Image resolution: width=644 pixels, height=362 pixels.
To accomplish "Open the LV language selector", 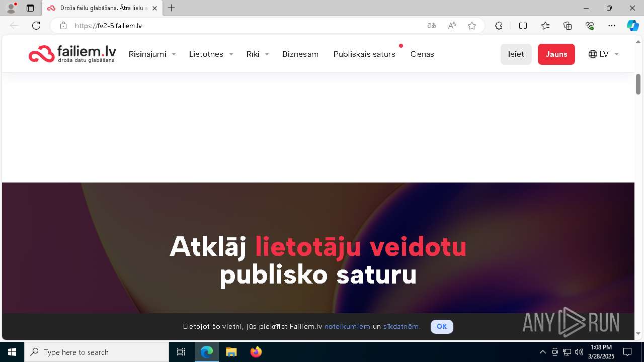I will pyautogui.click(x=603, y=54).
